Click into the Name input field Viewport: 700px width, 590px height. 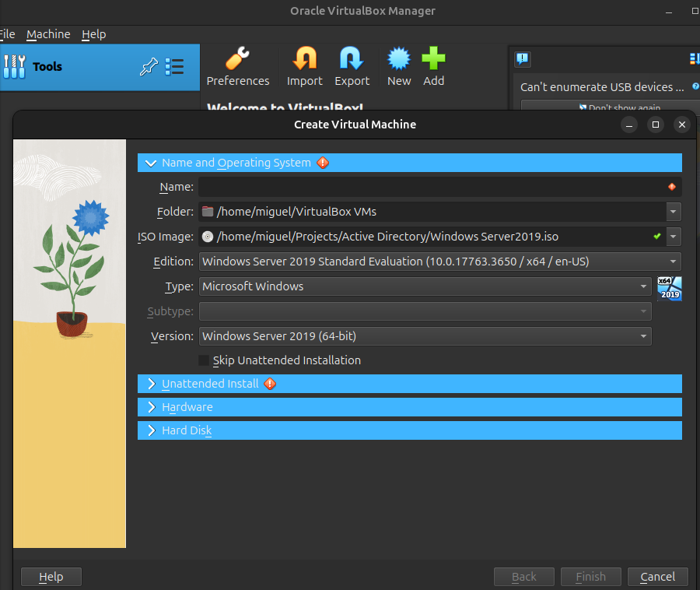[x=439, y=187]
